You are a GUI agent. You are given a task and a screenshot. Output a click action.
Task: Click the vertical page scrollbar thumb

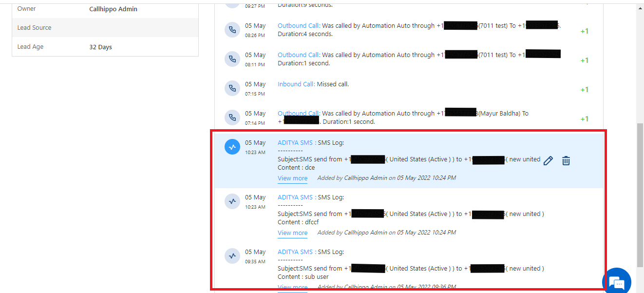tap(640, 195)
